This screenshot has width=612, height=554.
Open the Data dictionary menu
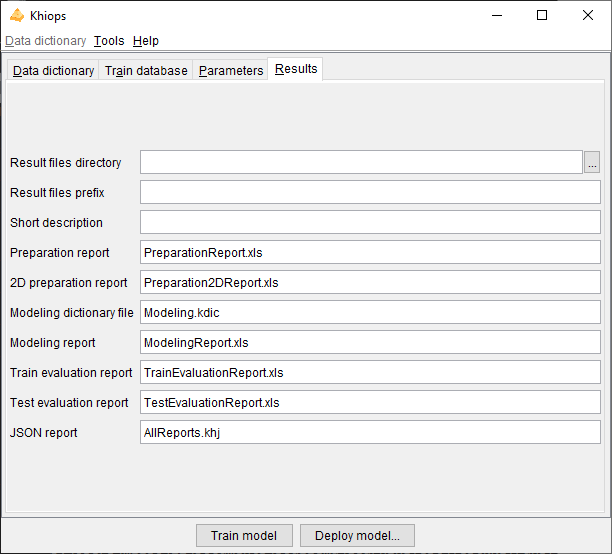click(46, 41)
